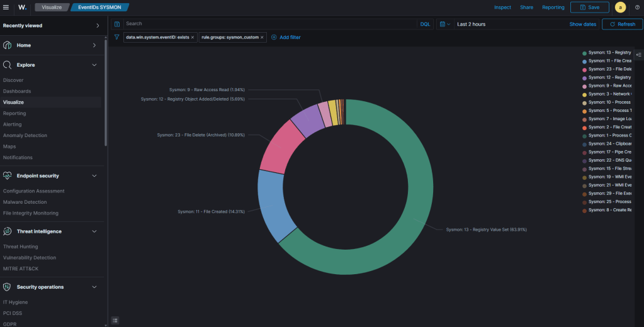Remove the data.win.system.eventID filter
644x327 pixels.
point(193,37)
